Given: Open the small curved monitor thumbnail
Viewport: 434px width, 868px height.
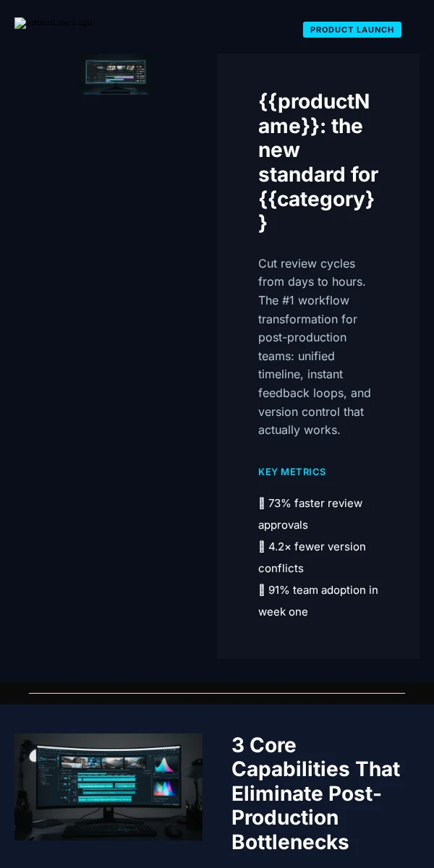Looking at the screenshot, I should point(116,76).
